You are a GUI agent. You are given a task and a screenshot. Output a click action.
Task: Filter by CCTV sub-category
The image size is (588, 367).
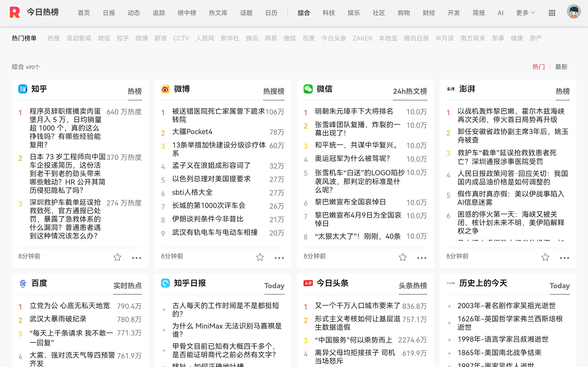(181, 38)
